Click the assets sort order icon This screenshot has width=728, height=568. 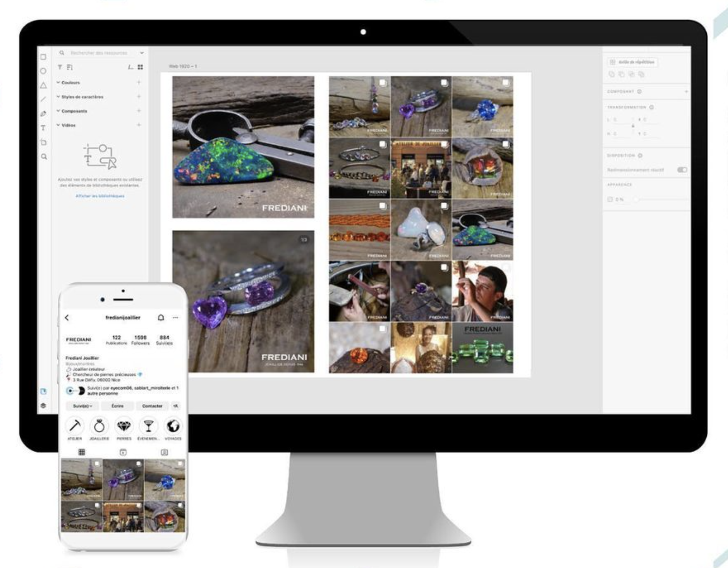tap(69, 67)
